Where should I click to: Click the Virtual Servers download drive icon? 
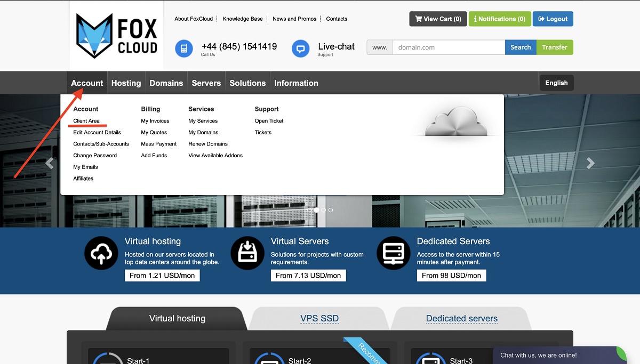tap(247, 253)
